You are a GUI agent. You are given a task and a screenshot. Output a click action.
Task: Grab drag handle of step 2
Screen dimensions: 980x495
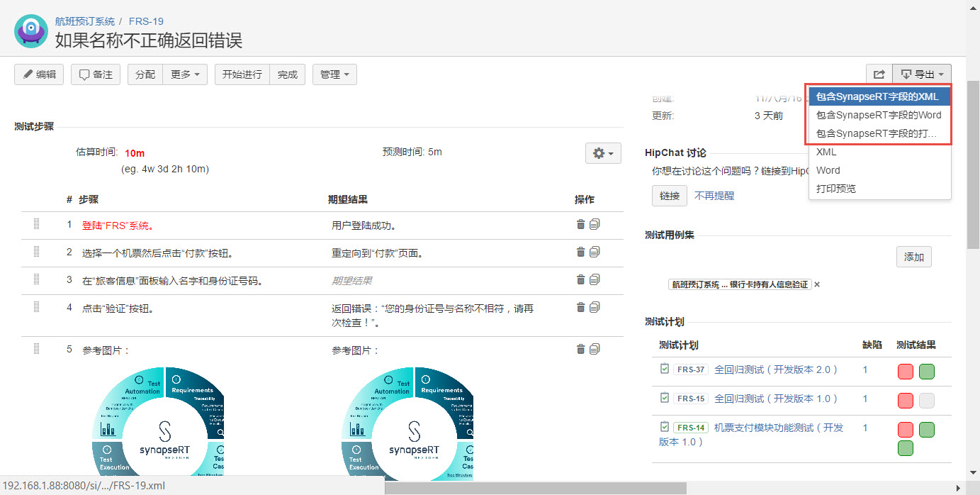pos(36,252)
